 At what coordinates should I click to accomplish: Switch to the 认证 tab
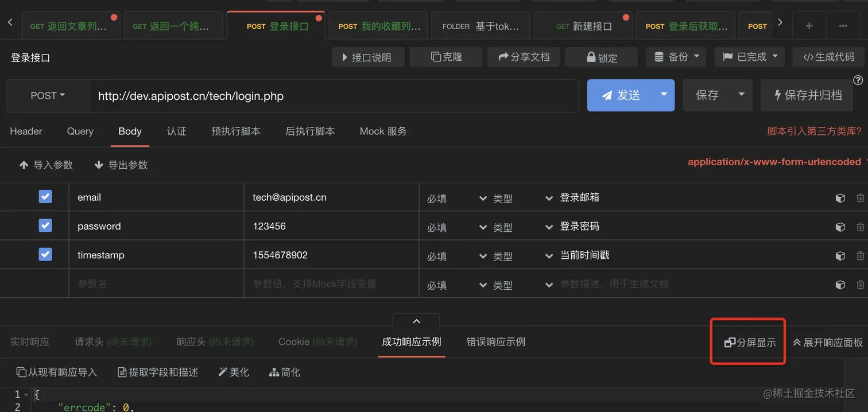point(177,131)
